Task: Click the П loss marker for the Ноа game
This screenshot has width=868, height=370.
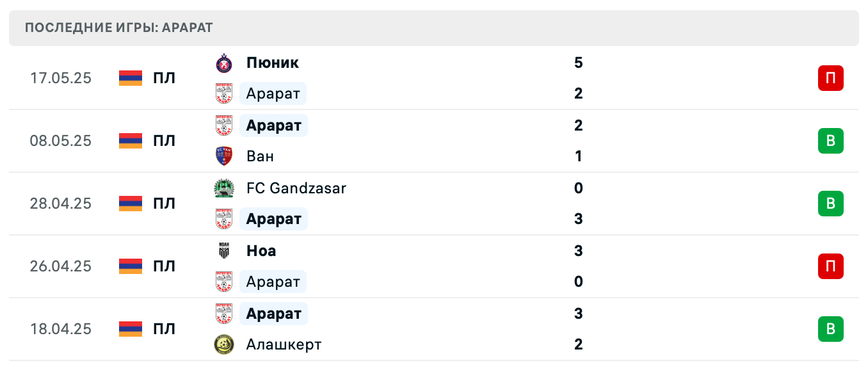Action: point(830,266)
